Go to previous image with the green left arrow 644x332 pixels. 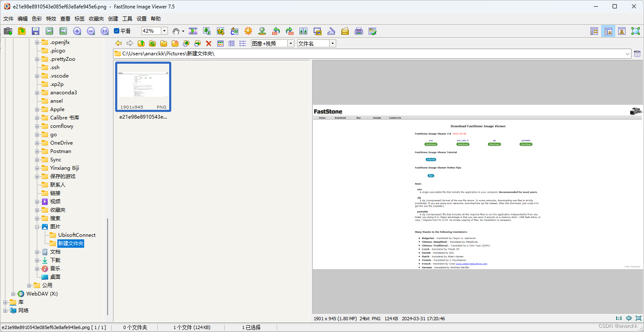click(49, 31)
